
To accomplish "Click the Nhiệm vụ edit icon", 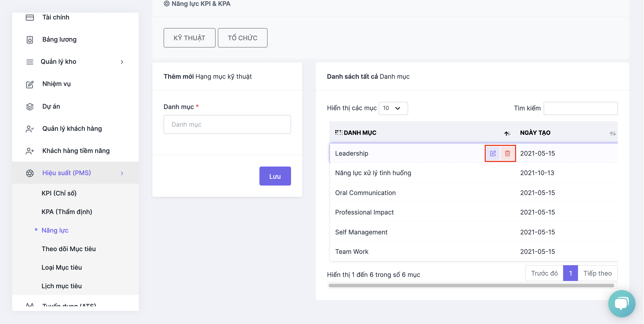I will [x=30, y=84].
